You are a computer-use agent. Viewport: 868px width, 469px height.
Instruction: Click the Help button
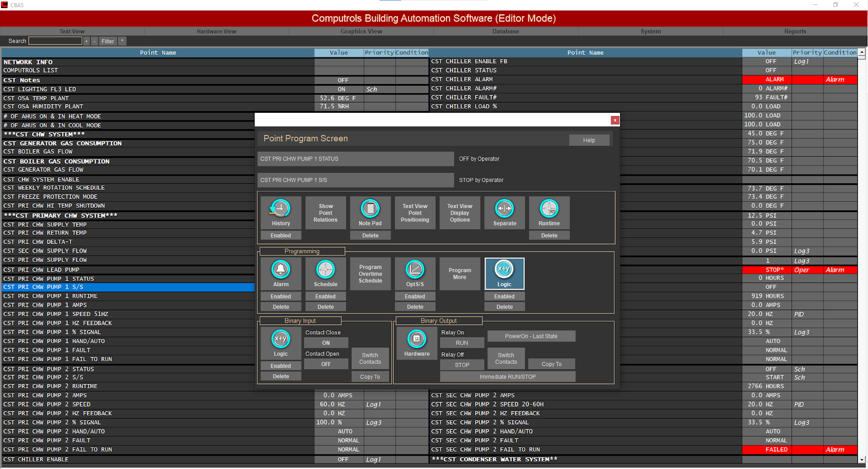(x=589, y=140)
